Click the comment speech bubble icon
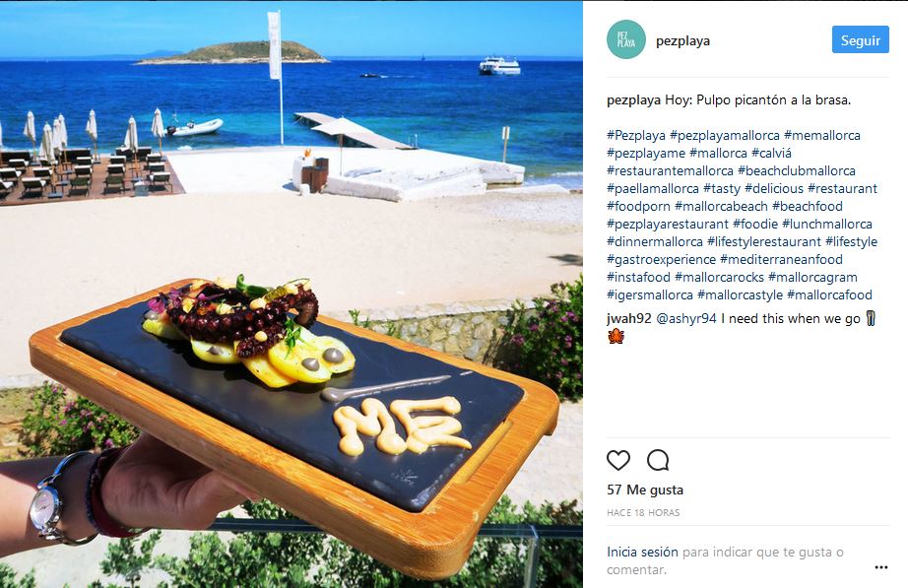 point(658,460)
